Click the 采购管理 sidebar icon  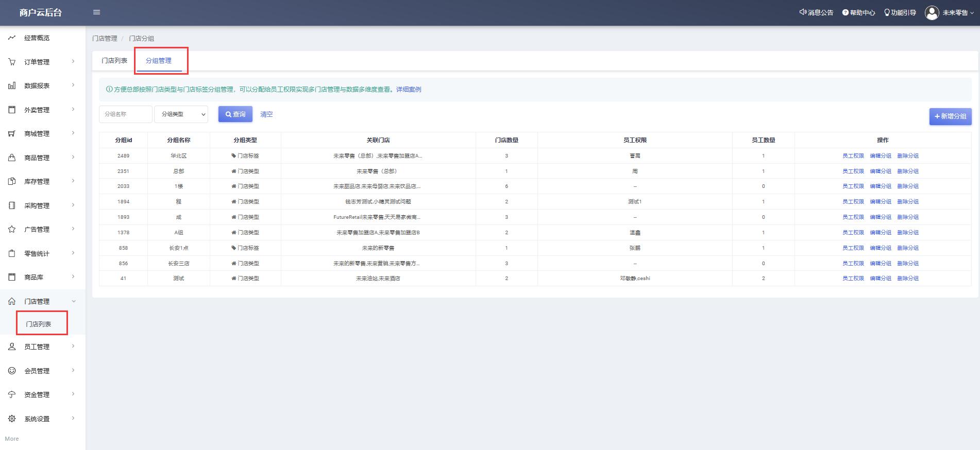[x=12, y=205]
